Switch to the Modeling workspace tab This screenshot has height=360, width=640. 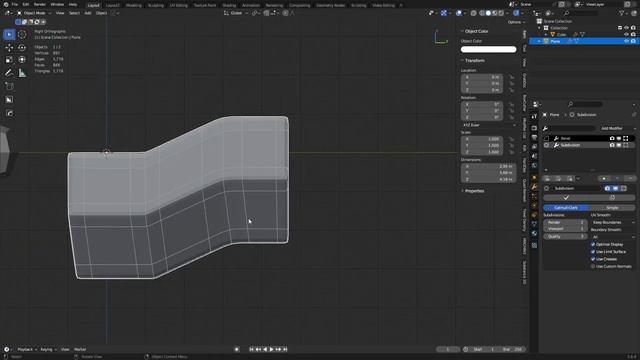(x=133, y=5)
